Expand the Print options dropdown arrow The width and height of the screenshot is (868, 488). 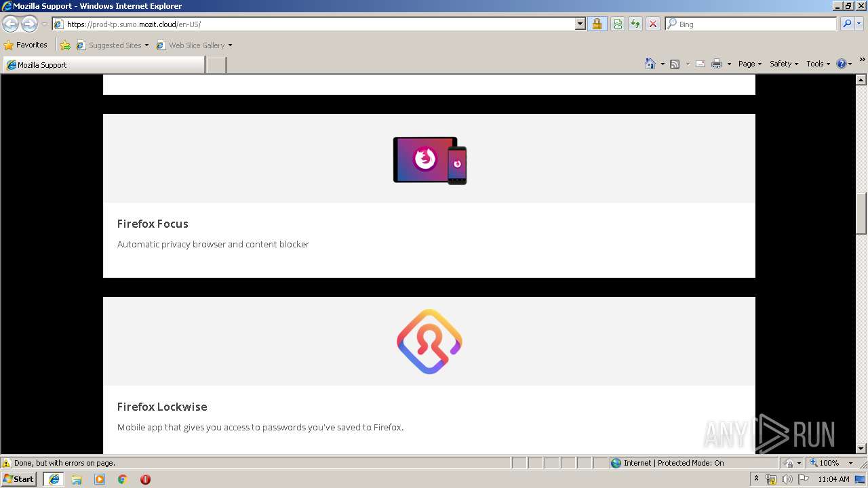click(x=729, y=64)
